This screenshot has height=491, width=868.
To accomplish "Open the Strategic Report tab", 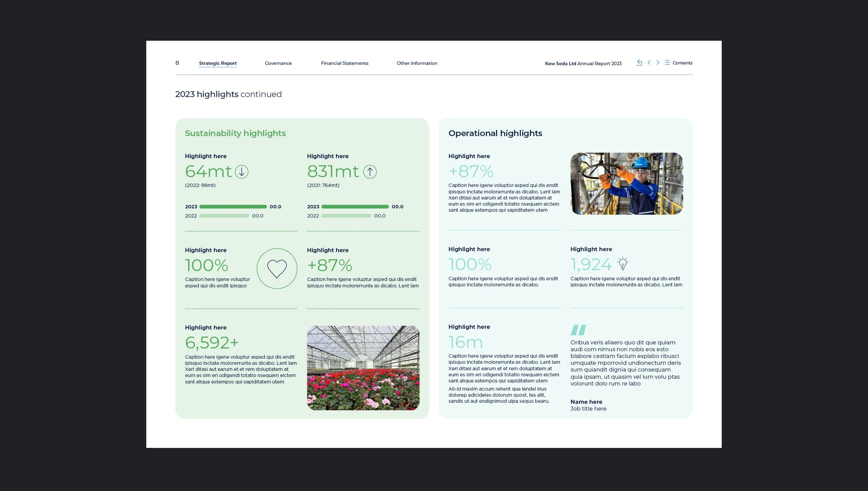I will click(x=218, y=63).
